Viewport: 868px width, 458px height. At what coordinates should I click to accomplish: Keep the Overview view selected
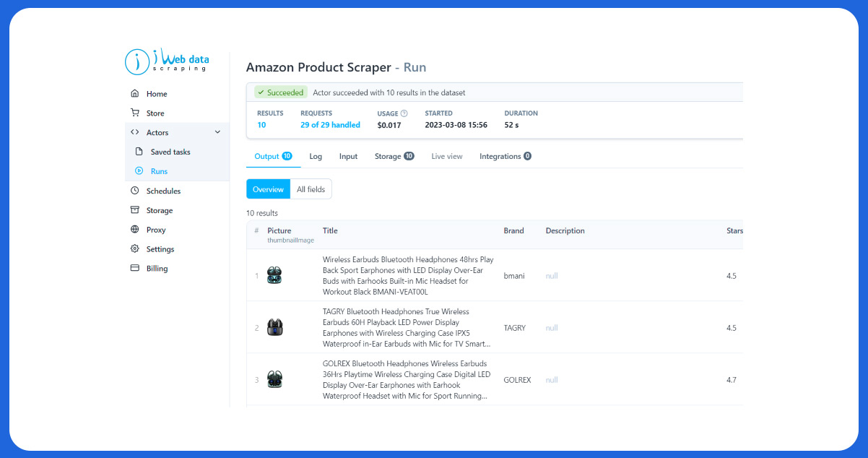tap(268, 189)
